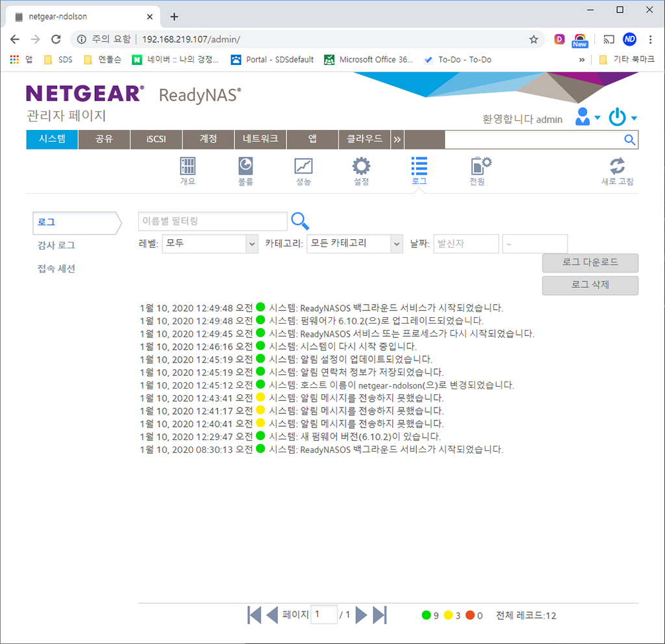The width and height of the screenshot is (665, 644).
Task: Click the 이름별 필터링 input field
Action: 213,221
